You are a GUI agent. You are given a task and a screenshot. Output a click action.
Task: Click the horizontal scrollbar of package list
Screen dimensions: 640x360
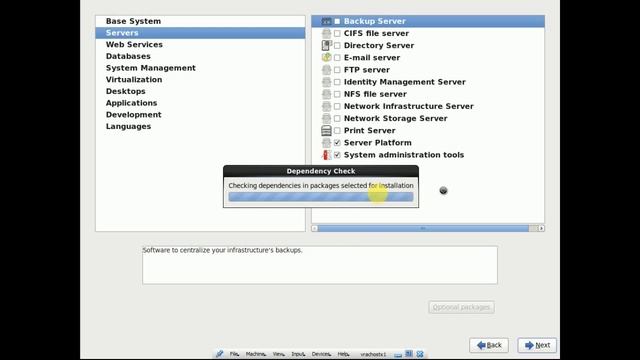423,229
